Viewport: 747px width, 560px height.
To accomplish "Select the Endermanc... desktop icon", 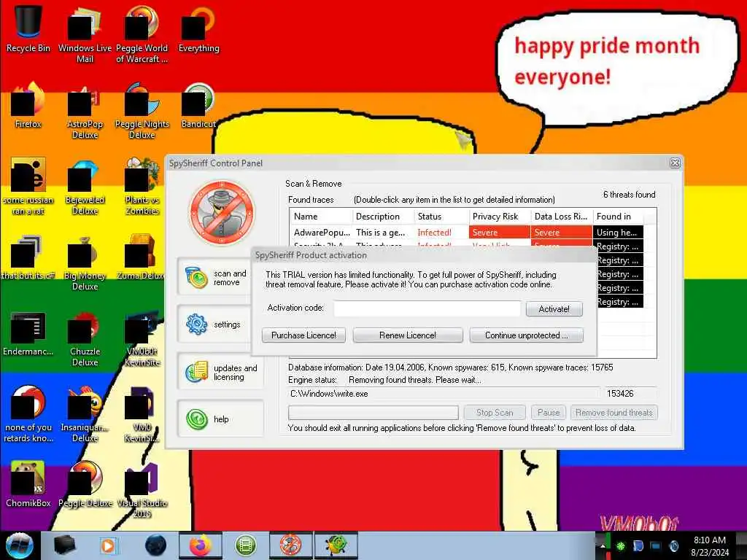I will click(28, 333).
